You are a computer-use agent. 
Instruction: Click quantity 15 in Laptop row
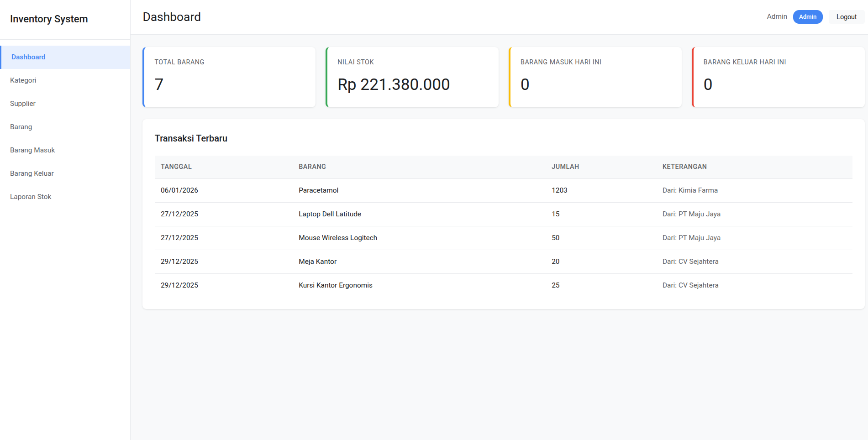[555, 214]
